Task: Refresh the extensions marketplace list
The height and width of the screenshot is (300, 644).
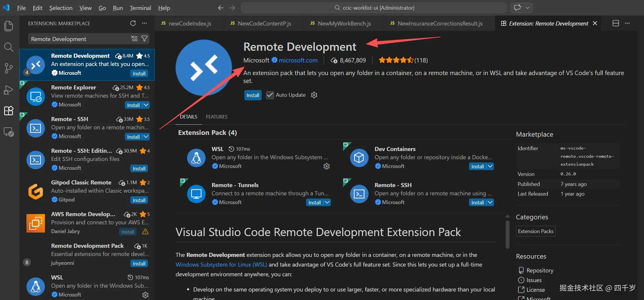Action: [133, 23]
